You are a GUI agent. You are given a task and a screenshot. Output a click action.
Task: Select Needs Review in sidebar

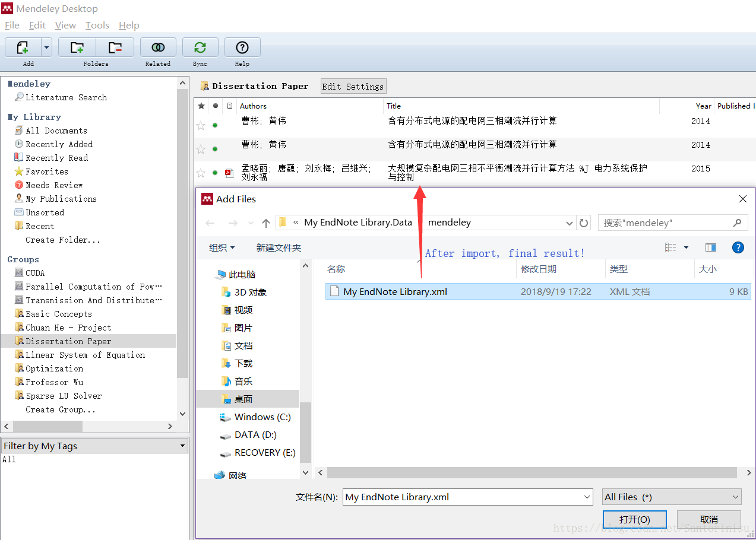54,185
